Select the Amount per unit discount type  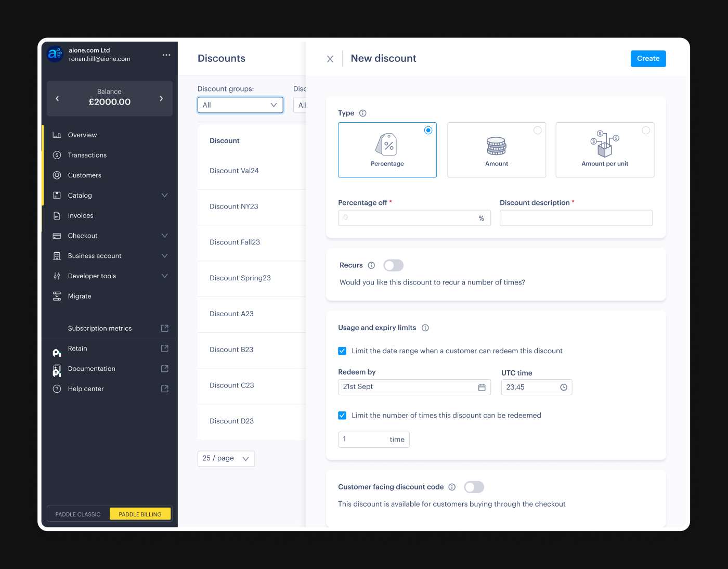point(605,150)
